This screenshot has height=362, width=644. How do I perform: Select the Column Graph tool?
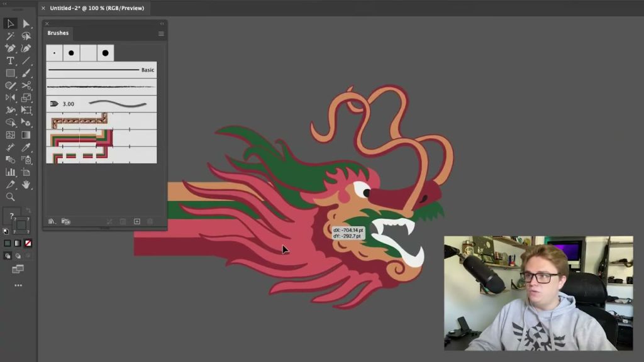[10, 172]
